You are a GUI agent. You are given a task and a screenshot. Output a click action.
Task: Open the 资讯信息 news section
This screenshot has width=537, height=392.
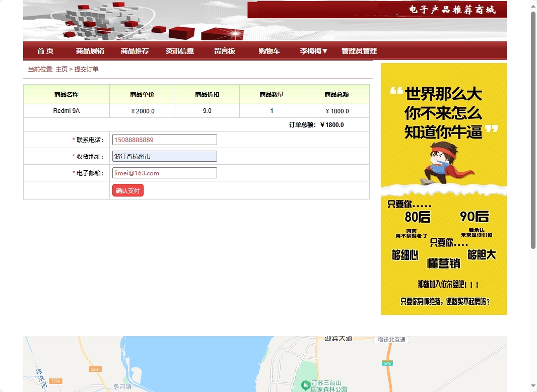(179, 50)
